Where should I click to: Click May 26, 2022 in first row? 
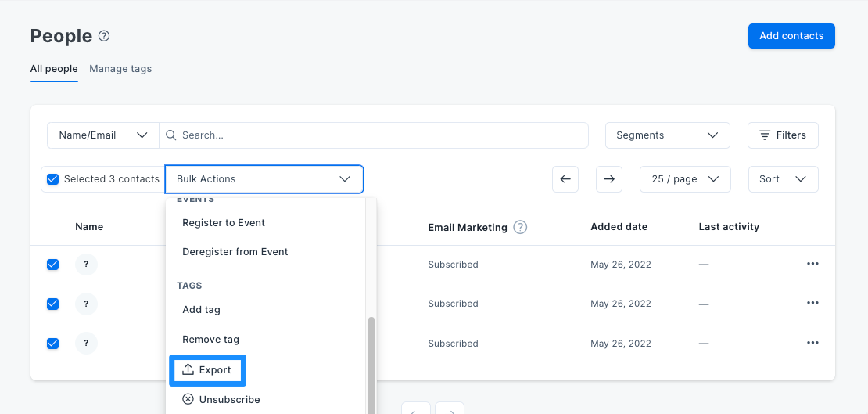(x=621, y=265)
